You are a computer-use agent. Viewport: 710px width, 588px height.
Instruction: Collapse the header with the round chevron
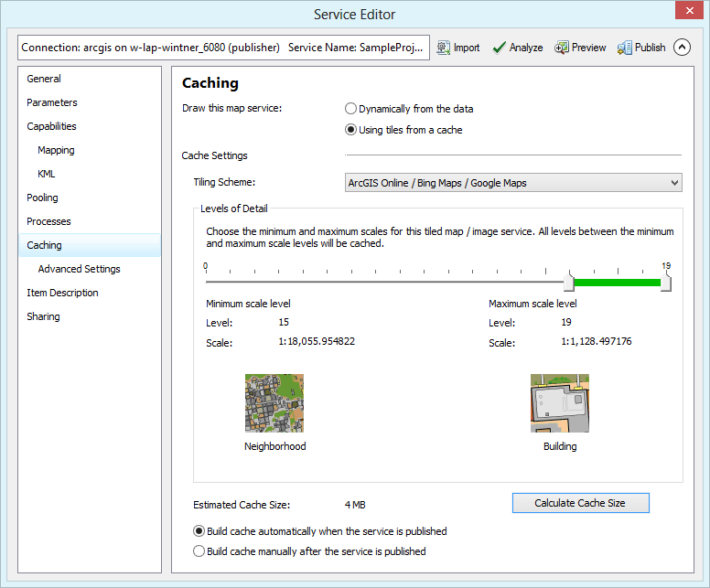point(682,48)
